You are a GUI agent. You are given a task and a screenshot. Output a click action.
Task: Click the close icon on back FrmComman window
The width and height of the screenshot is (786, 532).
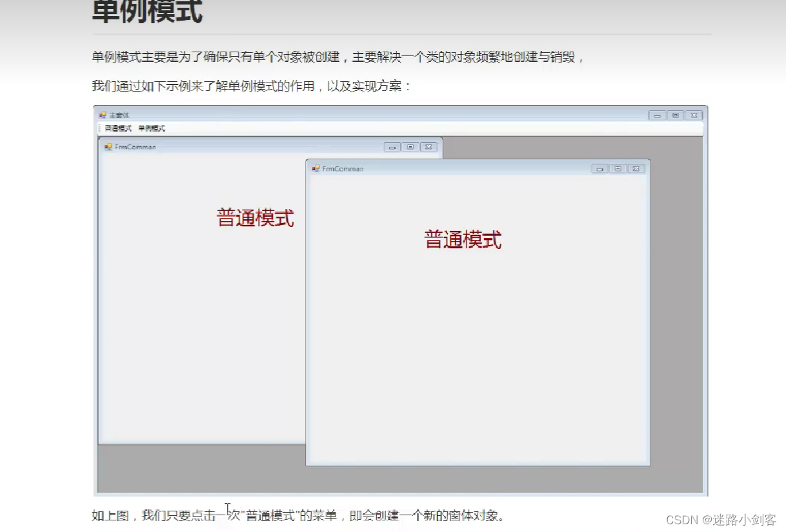[428, 147]
